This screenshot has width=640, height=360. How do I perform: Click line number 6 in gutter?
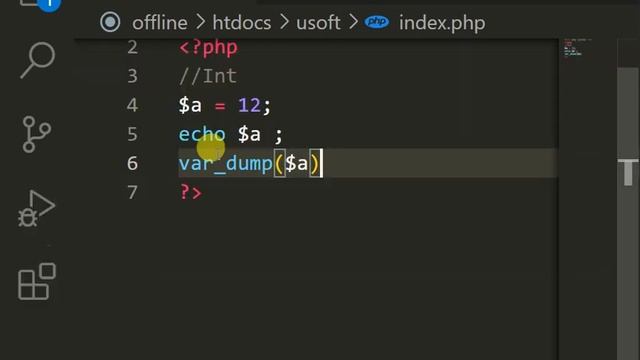click(132, 163)
